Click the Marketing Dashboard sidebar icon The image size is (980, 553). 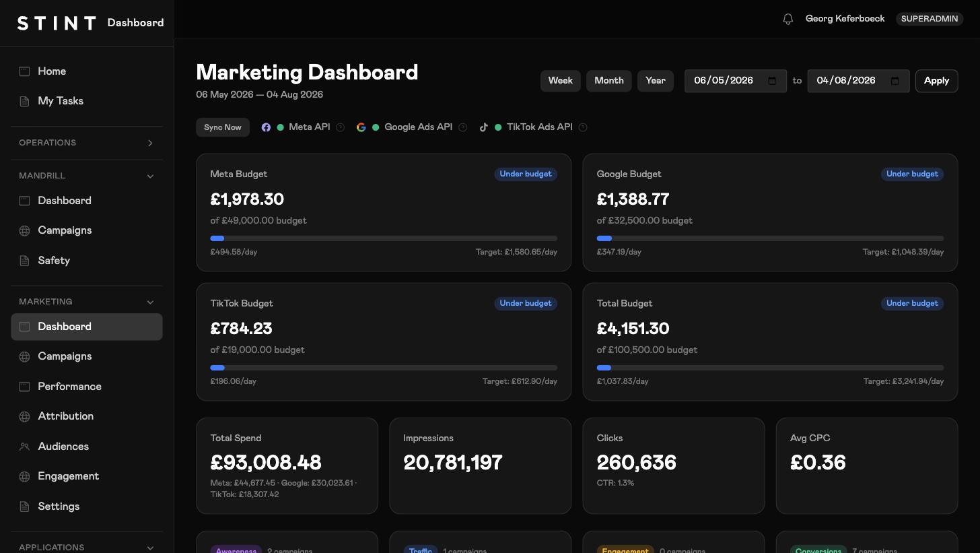24,327
